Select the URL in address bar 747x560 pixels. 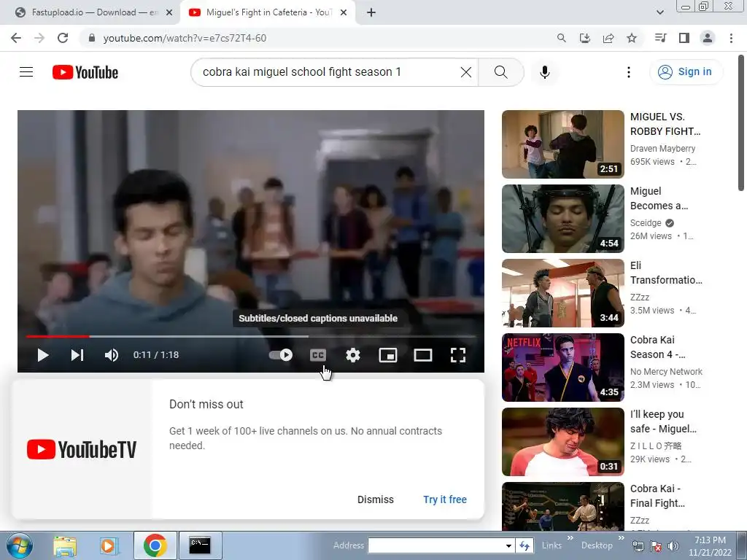coord(185,38)
